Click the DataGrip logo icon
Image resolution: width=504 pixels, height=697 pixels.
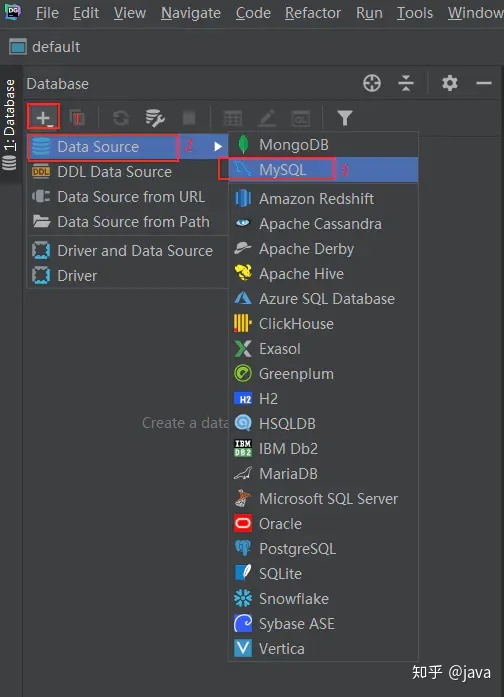click(x=12, y=11)
